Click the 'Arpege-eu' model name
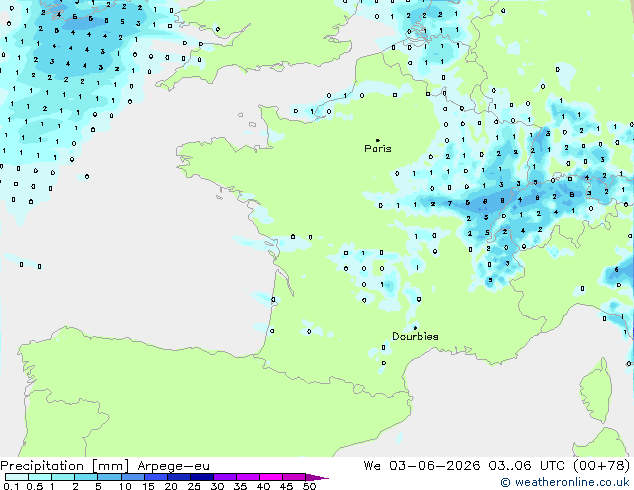The height and width of the screenshot is (490, 634). [x=173, y=466]
